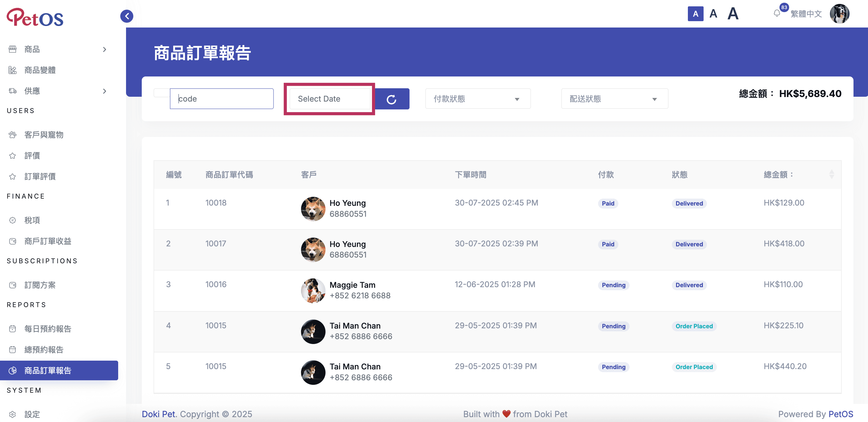The image size is (868, 422).
Task: Click date 12-06-2025 01:28 PM
Action: point(495,284)
